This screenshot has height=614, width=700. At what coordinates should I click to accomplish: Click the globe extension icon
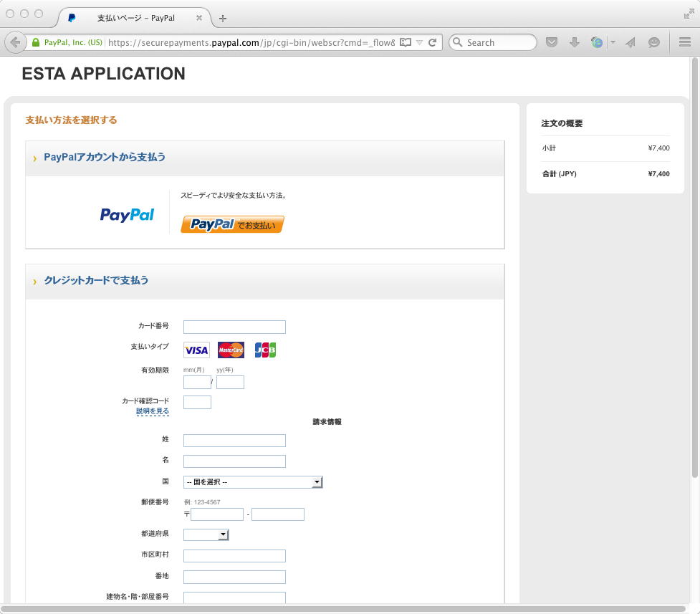597,42
